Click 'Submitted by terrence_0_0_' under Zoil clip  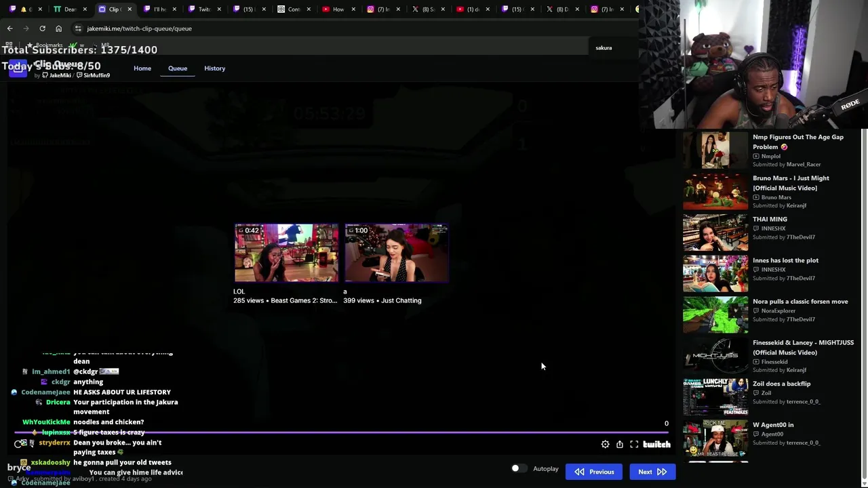point(787,402)
